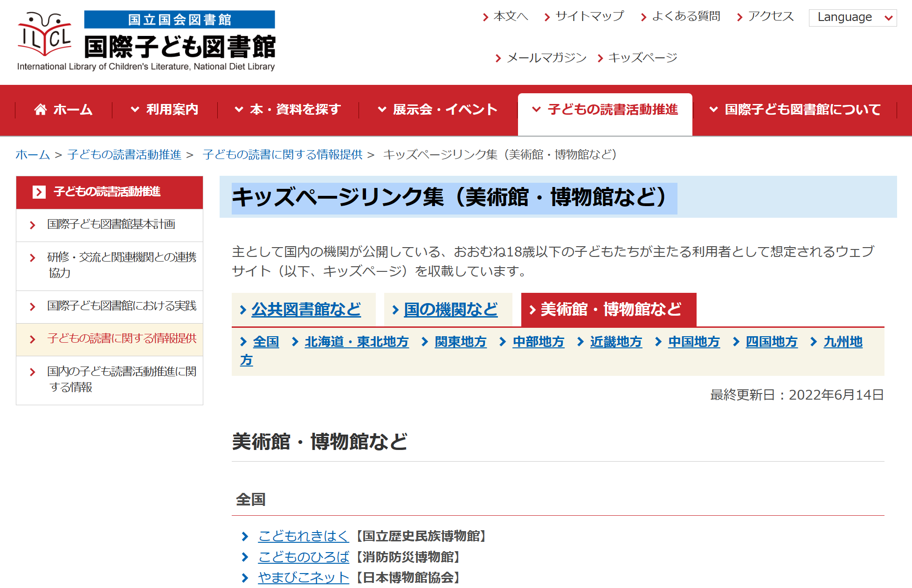Click the page heading キッズページリンク集
The width and height of the screenshot is (912, 588).
click(x=454, y=197)
